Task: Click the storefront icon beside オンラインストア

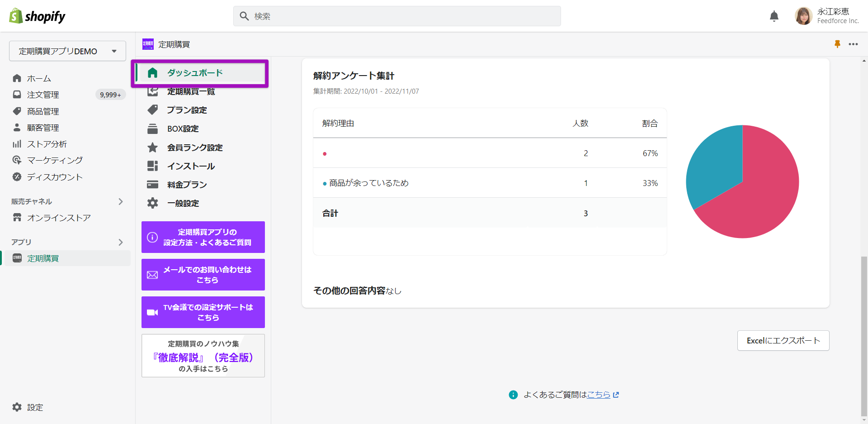Action: coord(17,218)
